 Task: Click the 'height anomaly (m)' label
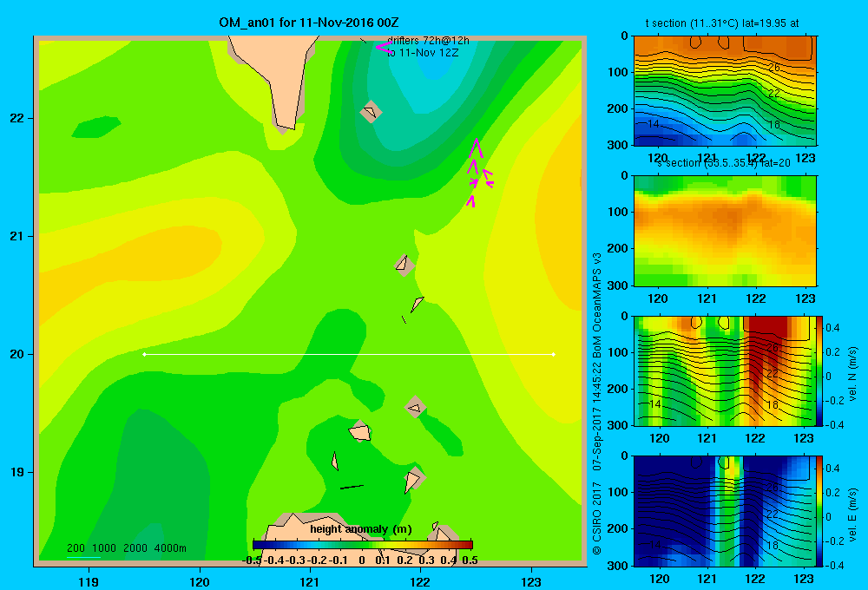tap(361, 529)
